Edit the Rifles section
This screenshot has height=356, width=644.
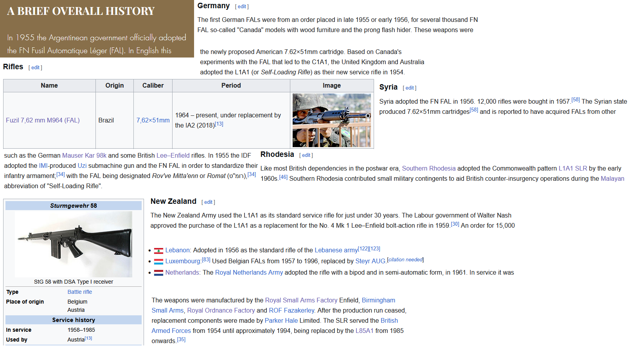click(x=35, y=68)
